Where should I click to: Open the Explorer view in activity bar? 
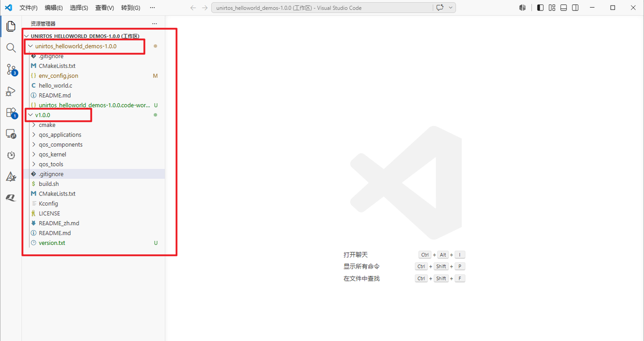coord(11,26)
